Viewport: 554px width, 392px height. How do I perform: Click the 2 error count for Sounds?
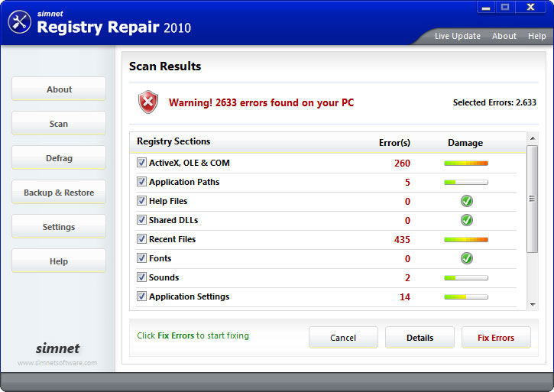click(x=407, y=278)
